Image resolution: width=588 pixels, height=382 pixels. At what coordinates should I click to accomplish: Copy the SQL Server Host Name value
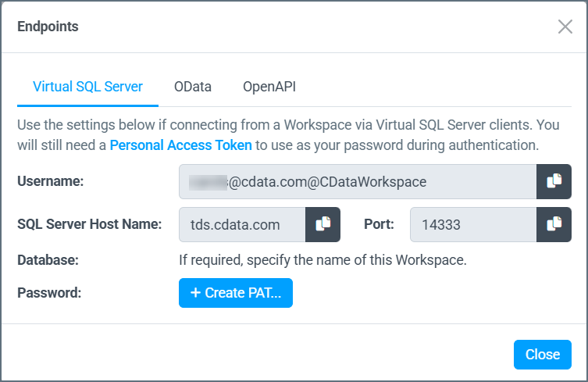pos(323,224)
